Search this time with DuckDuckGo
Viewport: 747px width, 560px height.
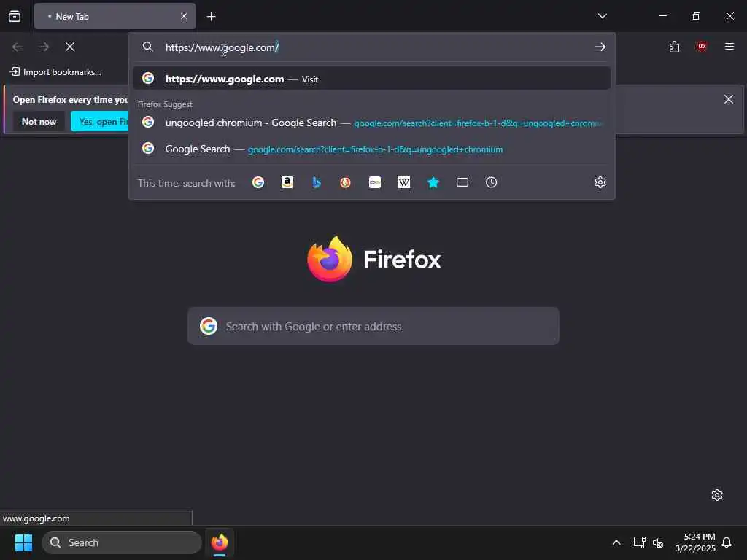pos(345,182)
